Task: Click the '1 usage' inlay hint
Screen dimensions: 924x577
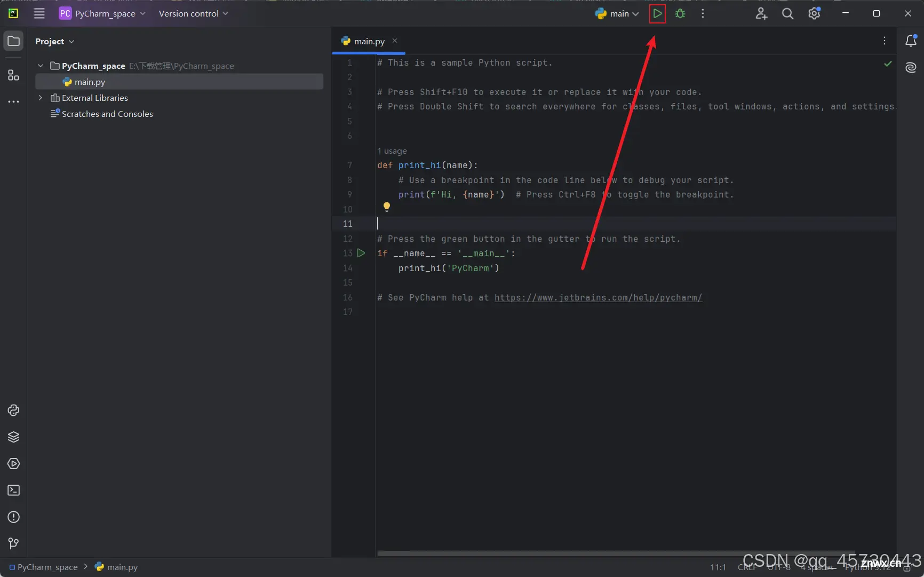Action: point(392,151)
